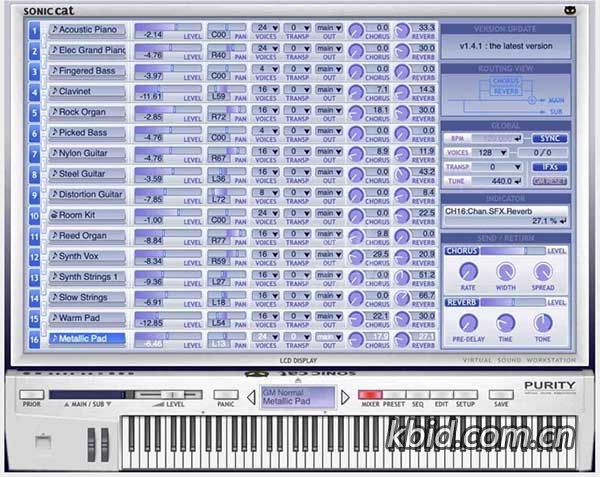Click the Sonic Cat logo icon
The image size is (600, 477).
pos(570,10)
